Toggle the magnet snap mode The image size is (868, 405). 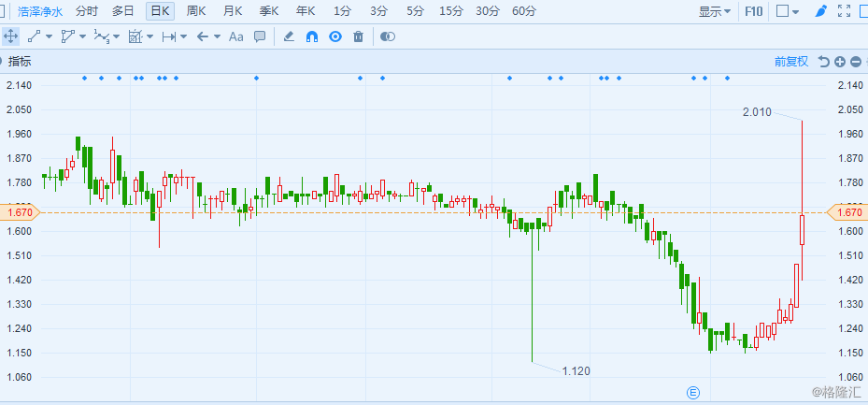[312, 36]
